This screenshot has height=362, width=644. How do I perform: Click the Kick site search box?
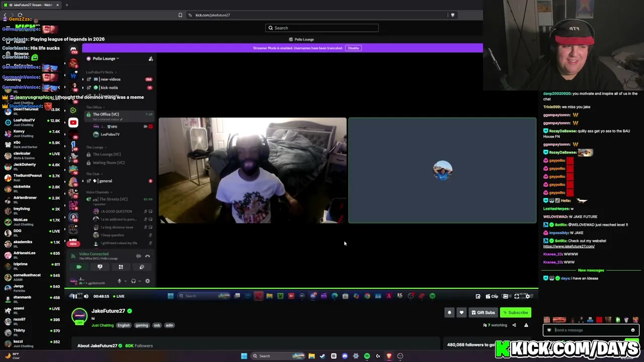pyautogui.click(x=322, y=28)
